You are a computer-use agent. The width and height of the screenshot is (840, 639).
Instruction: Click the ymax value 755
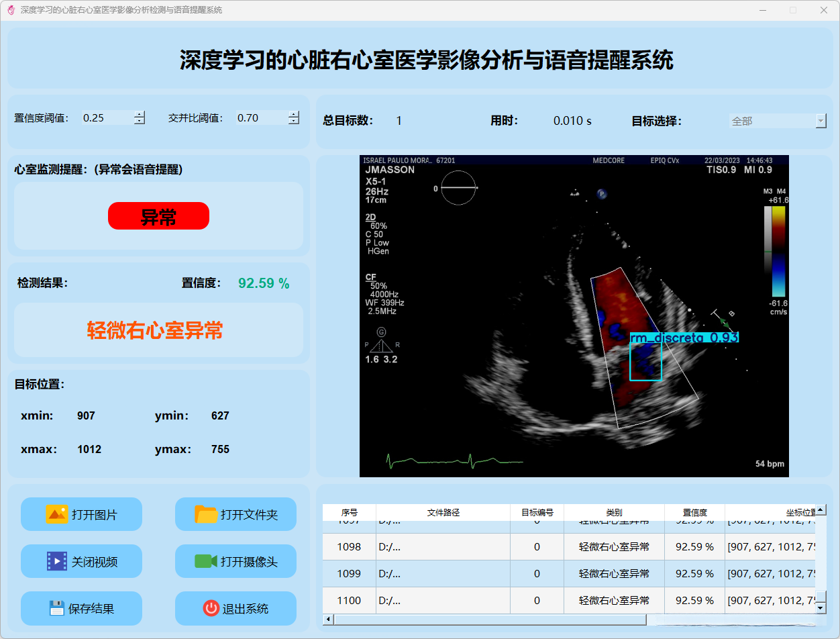click(220, 450)
